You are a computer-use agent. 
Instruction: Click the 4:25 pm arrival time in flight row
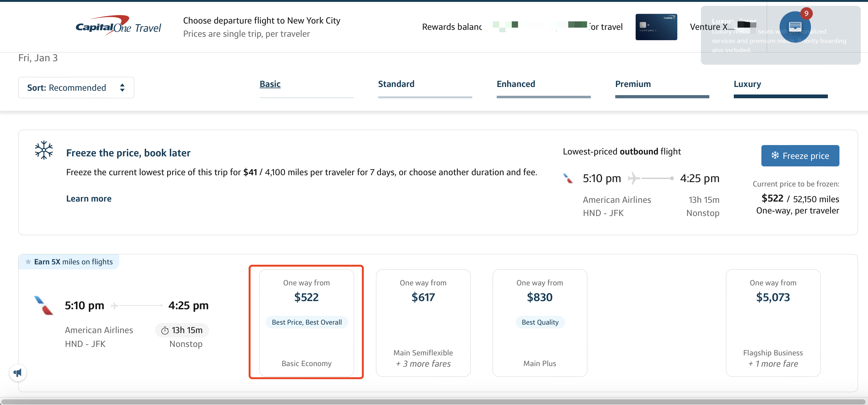188,305
